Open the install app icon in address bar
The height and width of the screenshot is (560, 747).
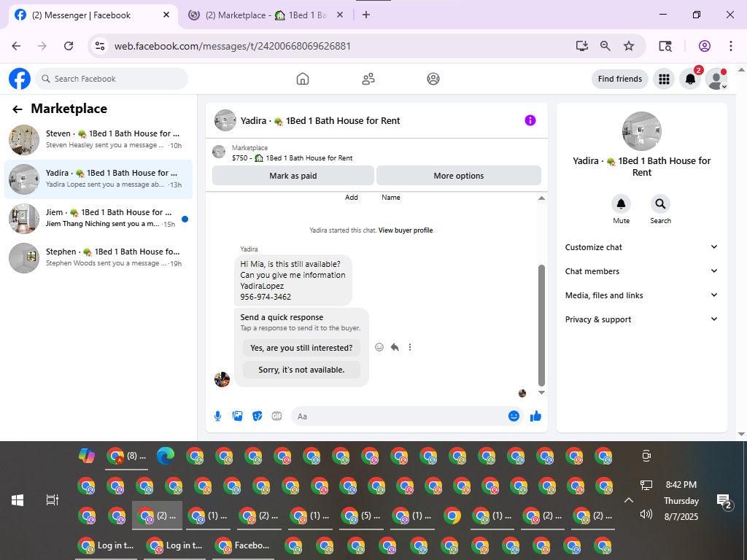(581, 46)
